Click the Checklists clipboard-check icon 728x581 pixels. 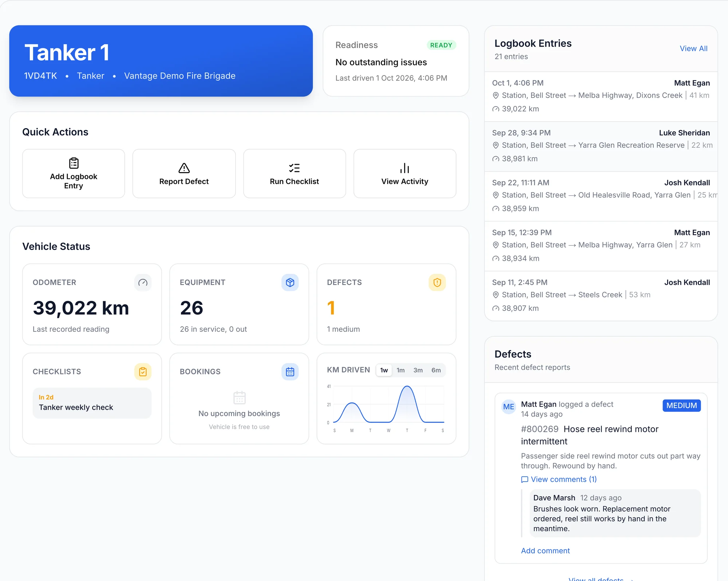point(143,371)
